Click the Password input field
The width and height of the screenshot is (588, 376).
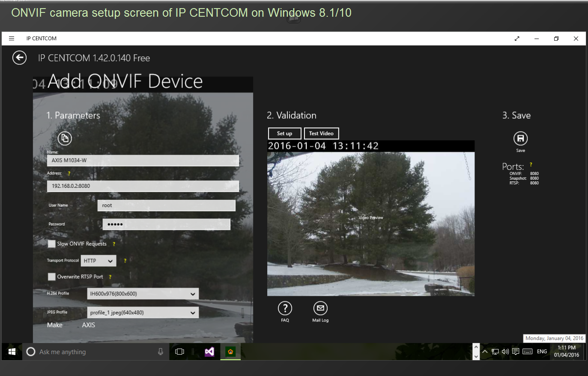[166, 224]
